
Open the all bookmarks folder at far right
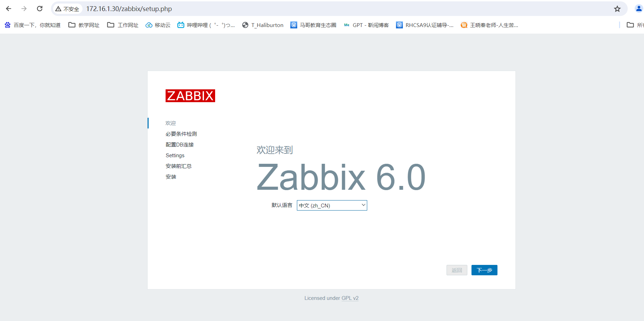click(x=635, y=25)
